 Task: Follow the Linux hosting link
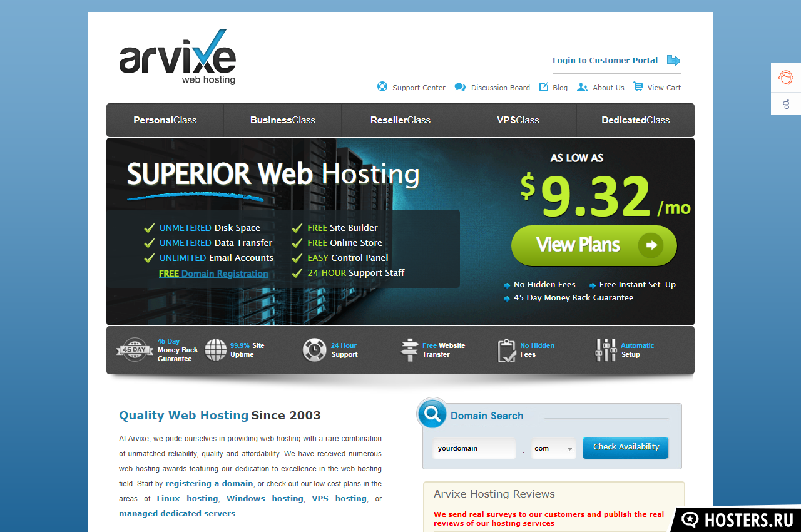pyautogui.click(x=187, y=499)
